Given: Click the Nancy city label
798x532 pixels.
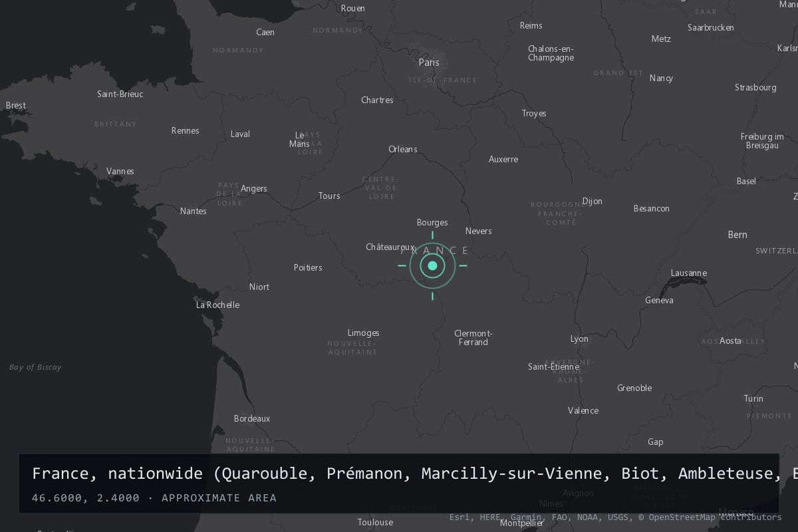Looking at the screenshot, I should (661, 78).
